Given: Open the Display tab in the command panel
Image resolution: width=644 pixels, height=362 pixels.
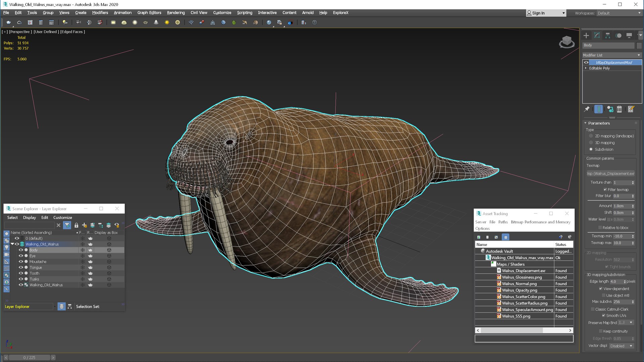Looking at the screenshot, I should [629, 36].
